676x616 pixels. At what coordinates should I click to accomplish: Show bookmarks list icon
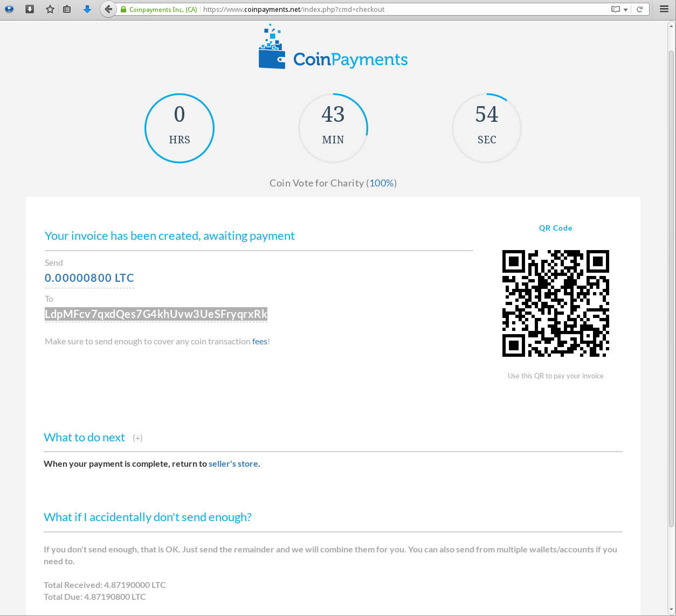pyautogui.click(x=67, y=9)
